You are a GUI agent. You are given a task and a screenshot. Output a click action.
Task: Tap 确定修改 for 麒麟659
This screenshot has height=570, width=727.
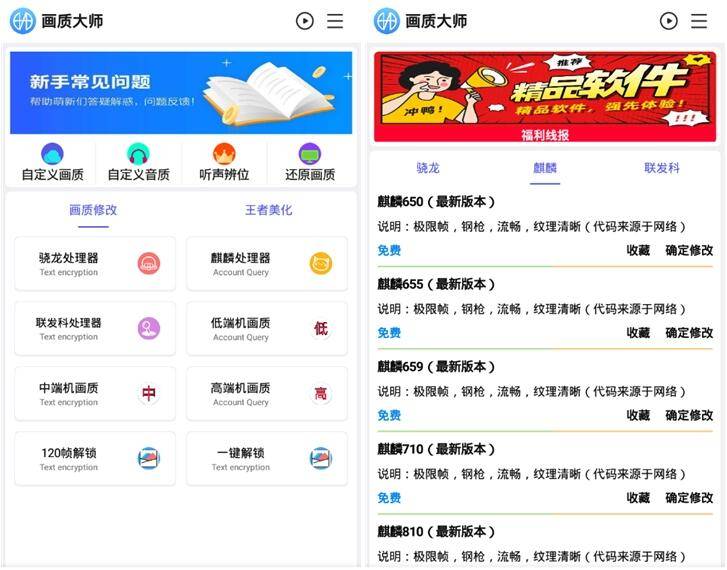tap(689, 416)
